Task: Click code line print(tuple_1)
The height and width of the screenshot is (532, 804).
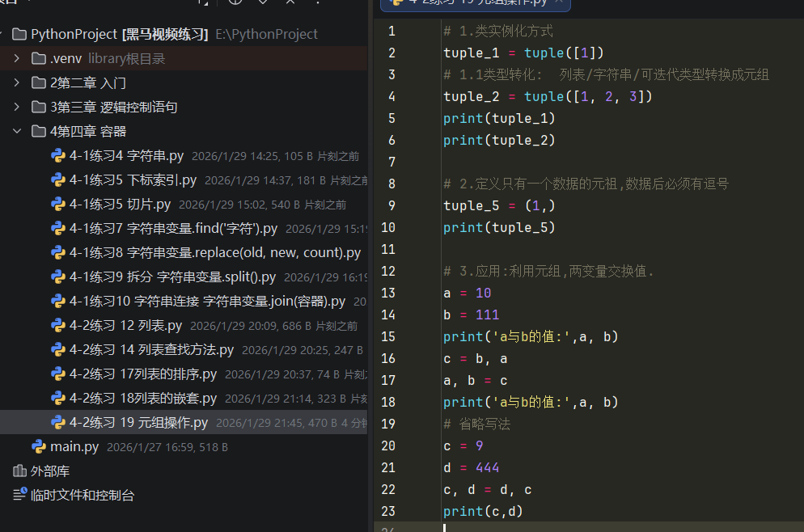Action: [499, 118]
